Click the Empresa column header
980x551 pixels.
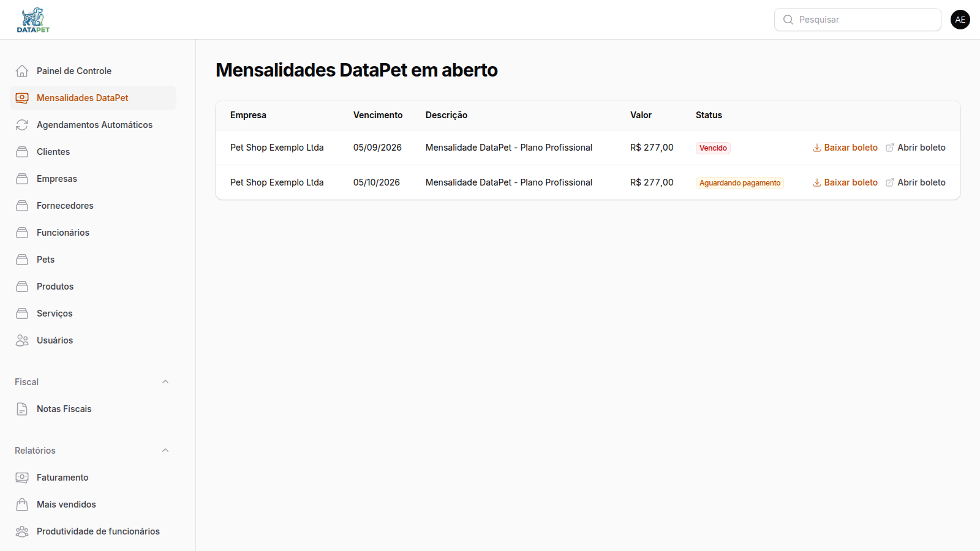point(248,115)
